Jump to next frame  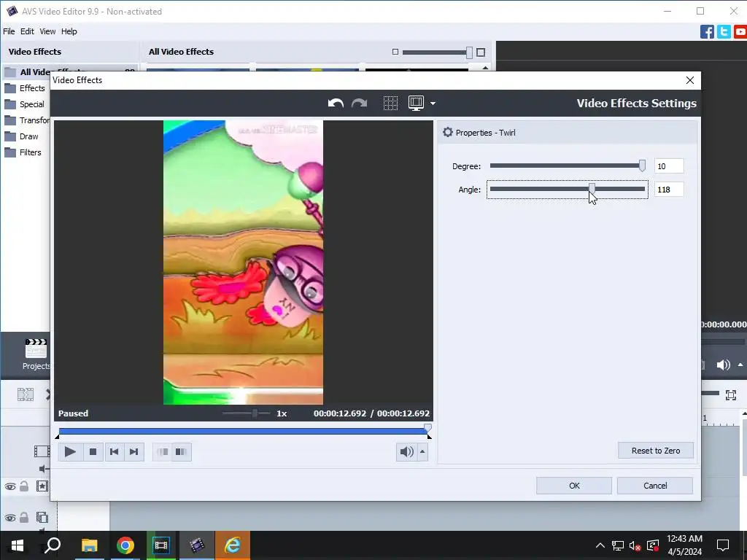point(134,452)
